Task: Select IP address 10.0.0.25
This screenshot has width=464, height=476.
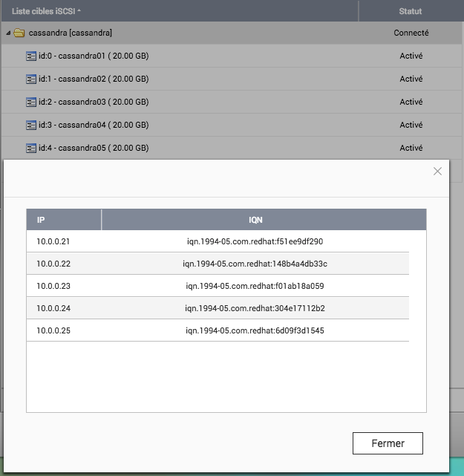Action: [x=53, y=330]
